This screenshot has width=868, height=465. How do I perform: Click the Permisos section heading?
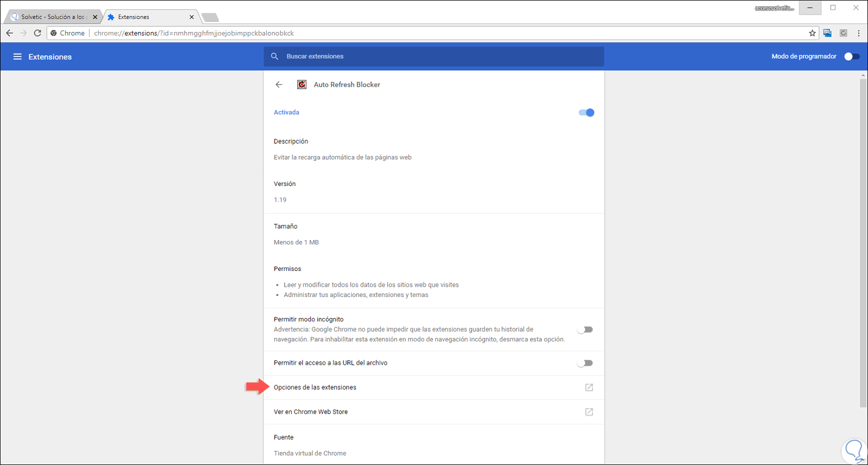pyautogui.click(x=288, y=269)
